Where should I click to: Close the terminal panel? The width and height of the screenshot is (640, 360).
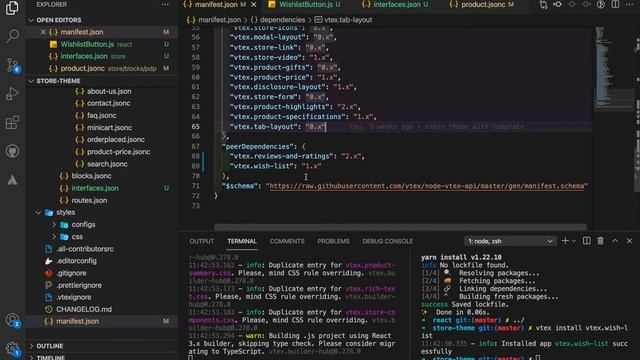click(x=629, y=241)
